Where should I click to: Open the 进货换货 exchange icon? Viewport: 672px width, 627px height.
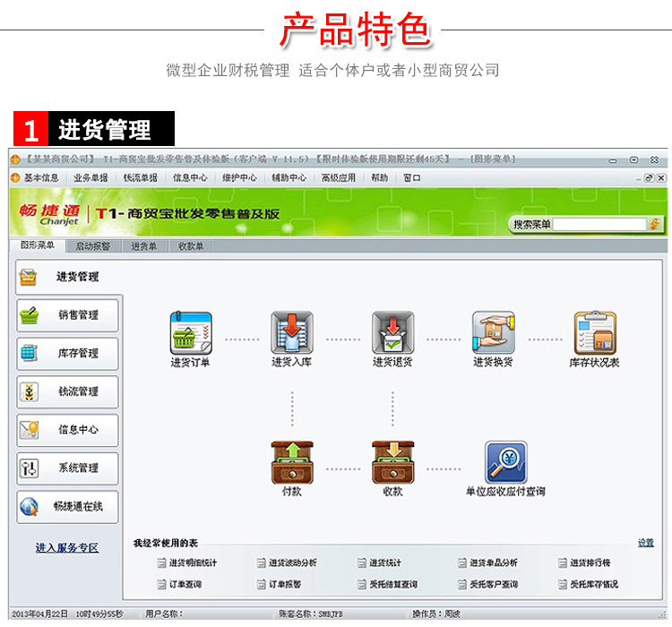[494, 332]
